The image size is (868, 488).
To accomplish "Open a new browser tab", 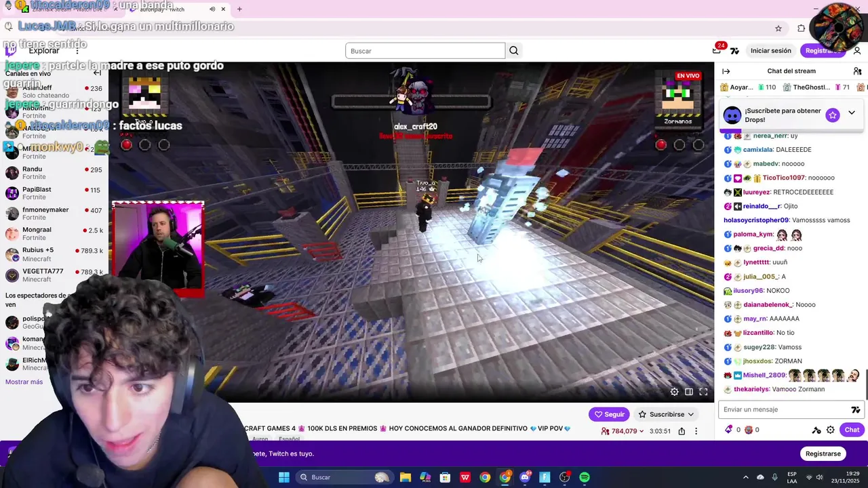I will point(239,9).
